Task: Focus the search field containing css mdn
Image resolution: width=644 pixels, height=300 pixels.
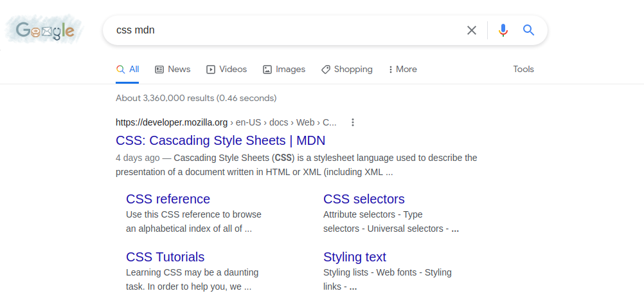Action: (x=283, y=30)
